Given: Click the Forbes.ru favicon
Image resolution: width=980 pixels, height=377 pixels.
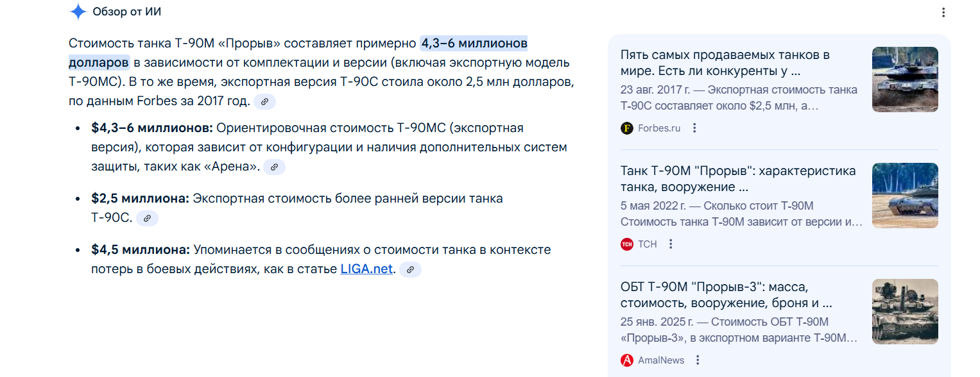Looking at the screenshot, I should tap(627, 128).
